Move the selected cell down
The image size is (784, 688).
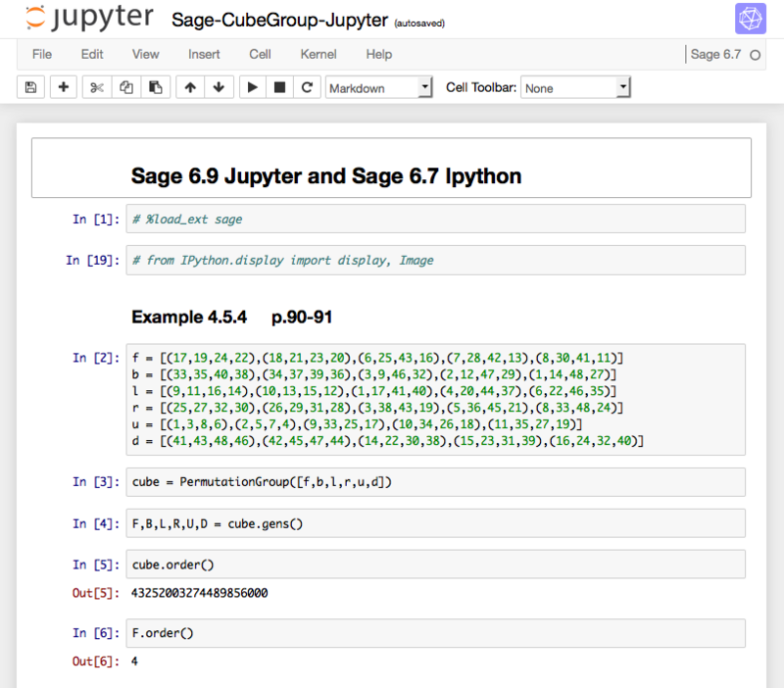(x=219, y=87)
